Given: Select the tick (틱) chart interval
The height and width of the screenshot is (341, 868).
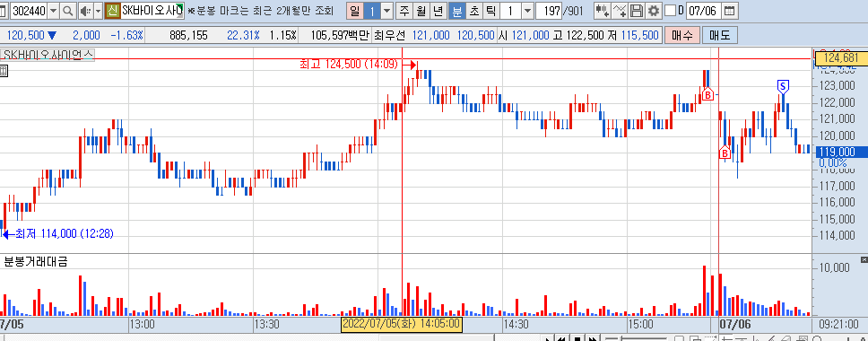Looking at the screenshot, I should pyautogui.click(x=491, y=11).
